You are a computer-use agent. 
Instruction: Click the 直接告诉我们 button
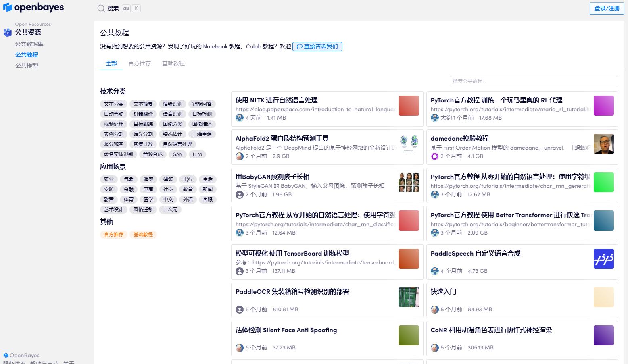point(317,46)
